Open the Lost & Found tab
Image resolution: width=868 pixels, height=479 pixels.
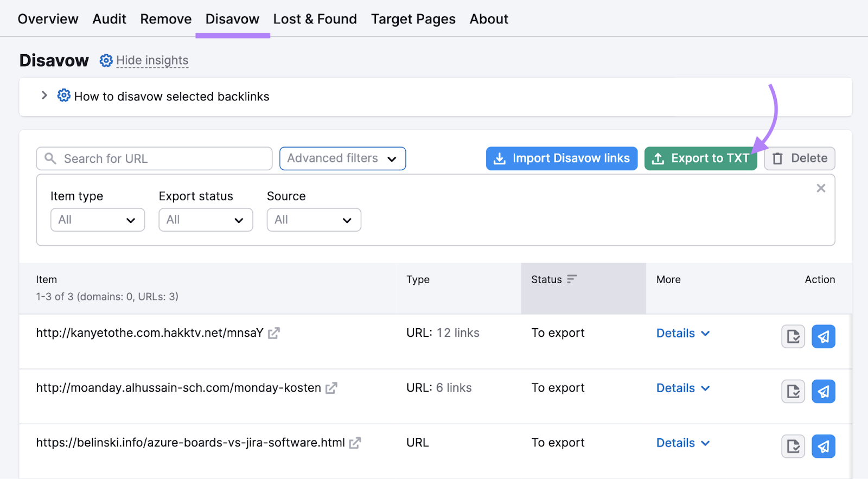315,19
